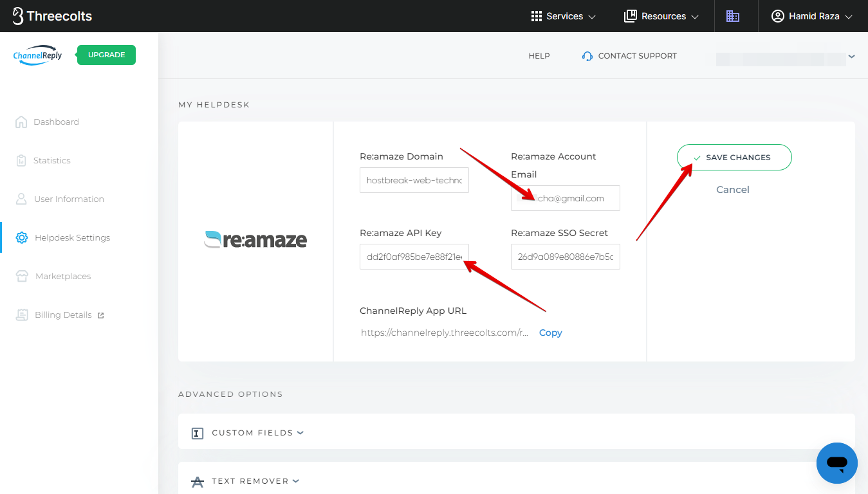Click the Helpdesk Settings gear icon
Screen dimensions: 868x494
pyautogui.click(x=22, y=237)
